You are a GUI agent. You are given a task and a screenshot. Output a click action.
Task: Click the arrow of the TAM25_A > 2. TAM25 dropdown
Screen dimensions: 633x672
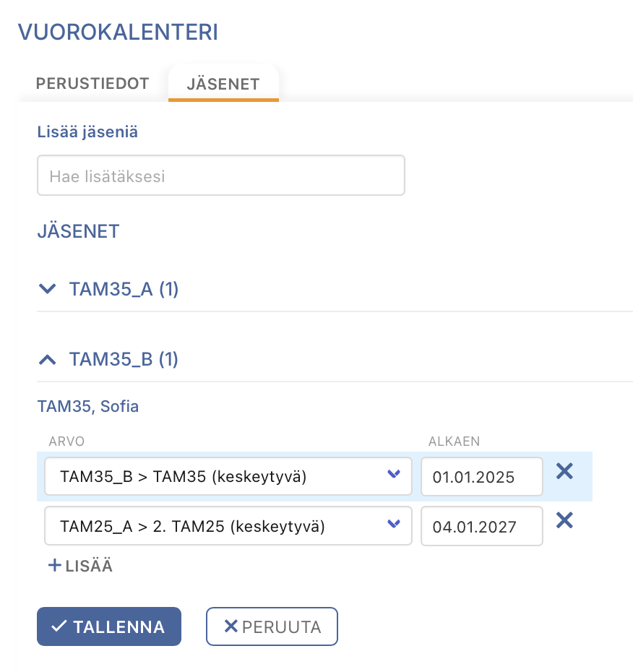coord(393,523)
